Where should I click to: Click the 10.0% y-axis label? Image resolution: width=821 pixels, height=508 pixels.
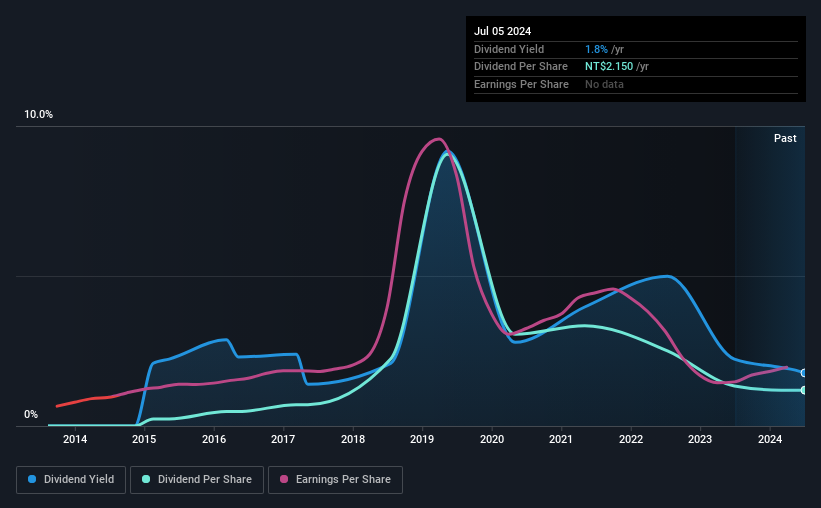38,115
